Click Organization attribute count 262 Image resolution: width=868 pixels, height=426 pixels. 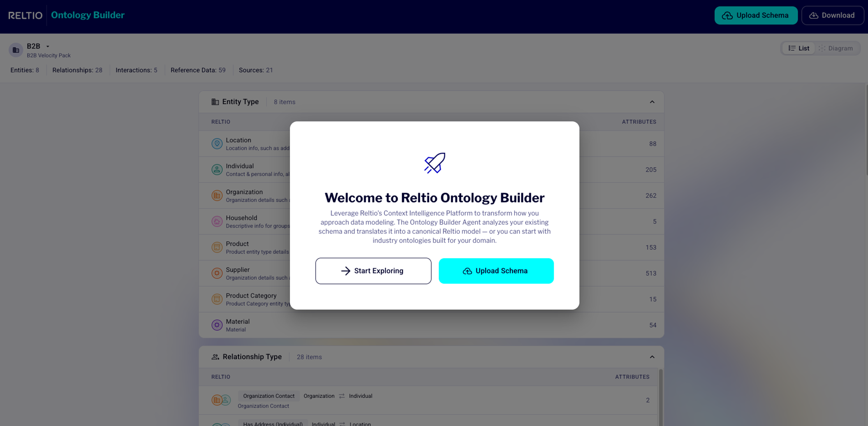click(x=651, y=195)
